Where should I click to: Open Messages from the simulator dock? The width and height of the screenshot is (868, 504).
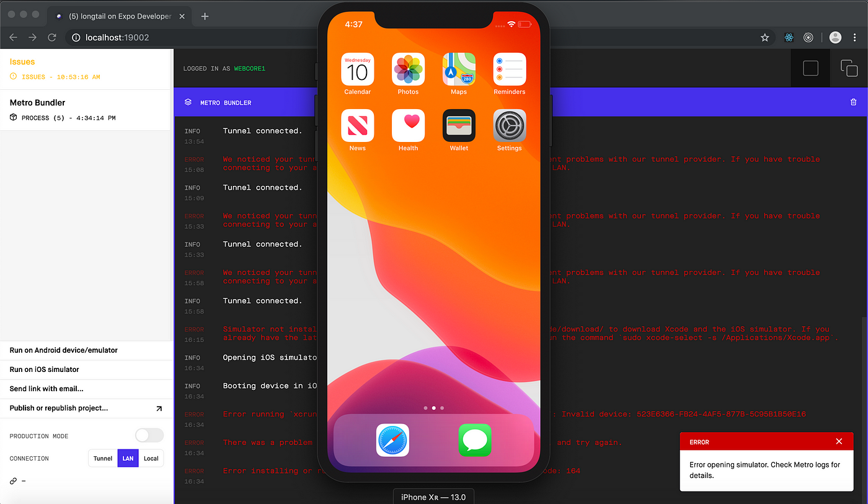point(475,440)
